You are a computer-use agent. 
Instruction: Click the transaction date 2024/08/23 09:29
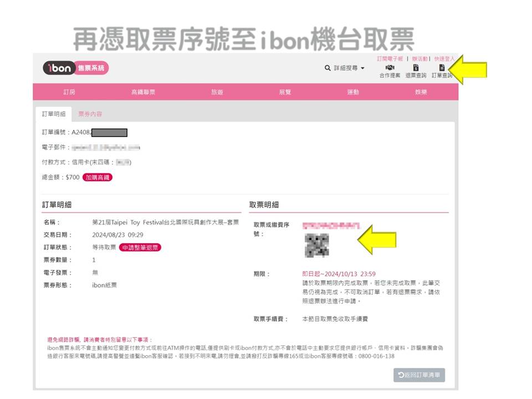[x=117, y=235]
